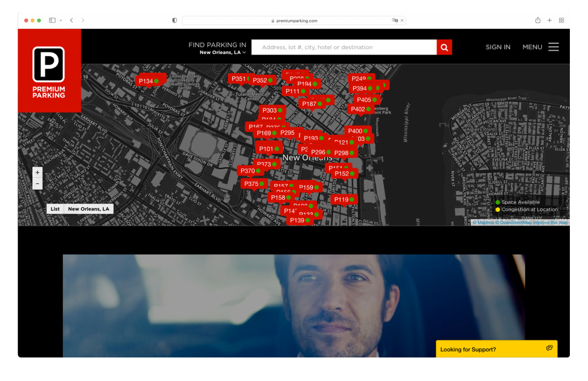Click the Safari share icon
This screenshot has height=381, width=588.
coord(538,21)
